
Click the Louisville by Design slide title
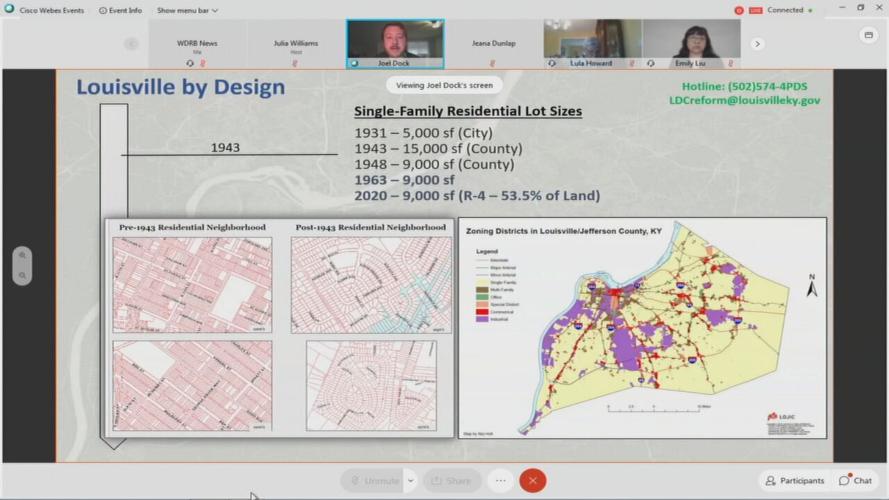(181, 87)
